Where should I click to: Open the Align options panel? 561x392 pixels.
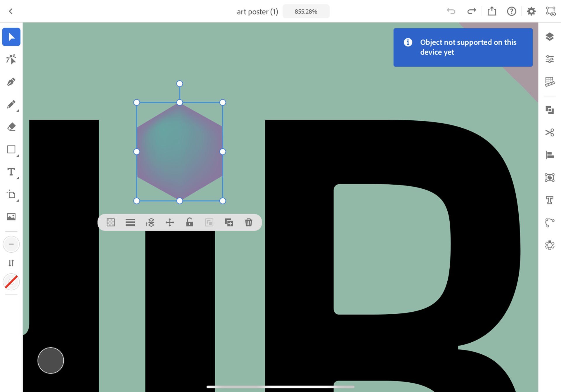click(550, 155)
